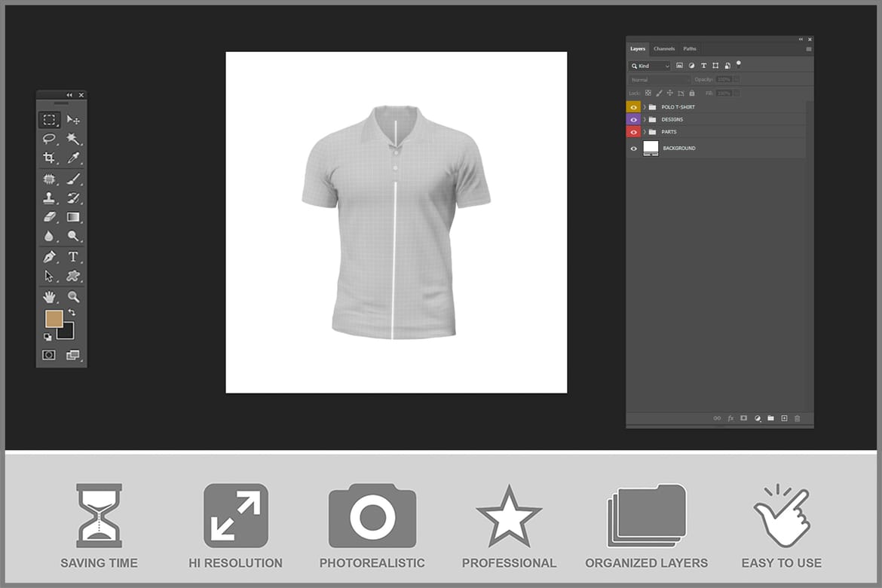This screenshot has width=882, height=588.
Task: Switch to the Channels tab
Action: [663, 49]
